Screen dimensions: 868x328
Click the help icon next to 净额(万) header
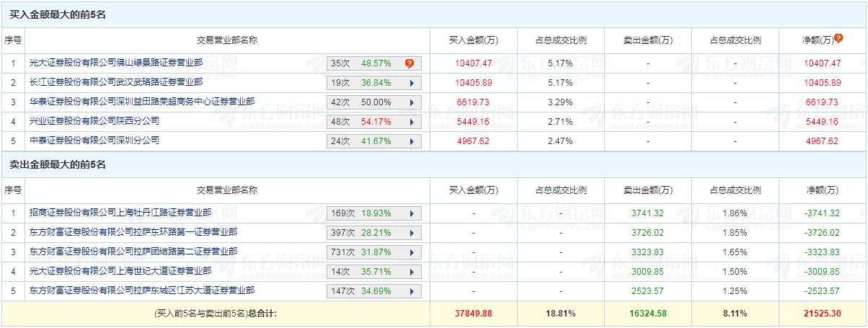pyautogui.click(x=838, y=38)
